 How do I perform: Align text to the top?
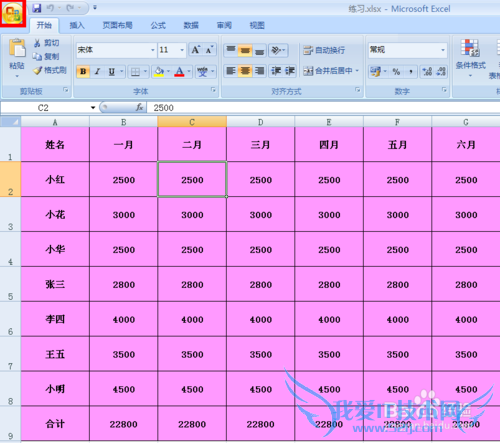(x=231, y=50)
